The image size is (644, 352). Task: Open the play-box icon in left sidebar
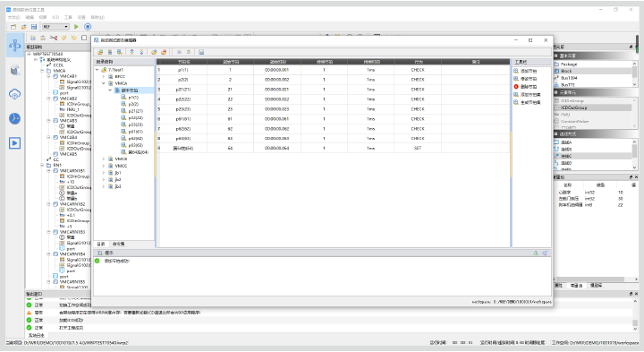click(15, 143)
